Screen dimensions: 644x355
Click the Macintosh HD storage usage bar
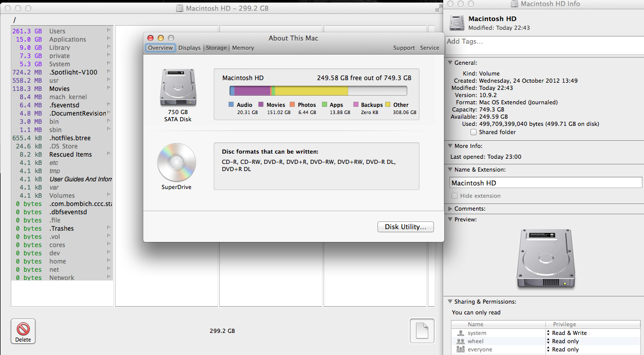[318, 91]
